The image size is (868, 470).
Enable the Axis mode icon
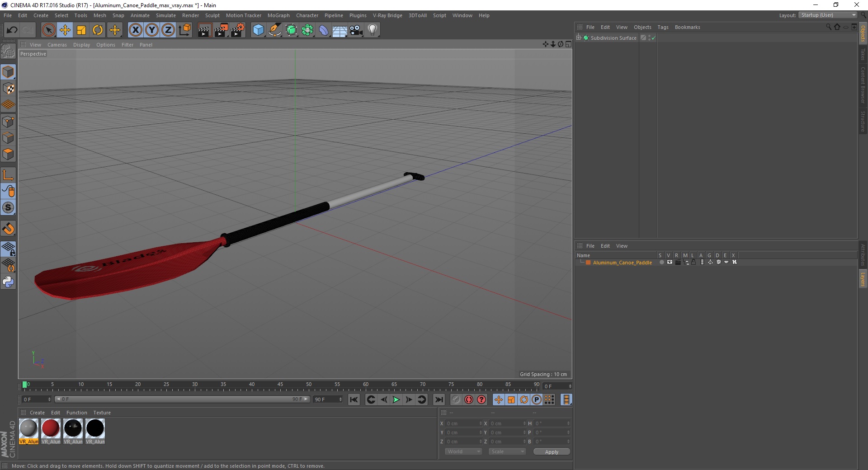[x=8, y=175]
